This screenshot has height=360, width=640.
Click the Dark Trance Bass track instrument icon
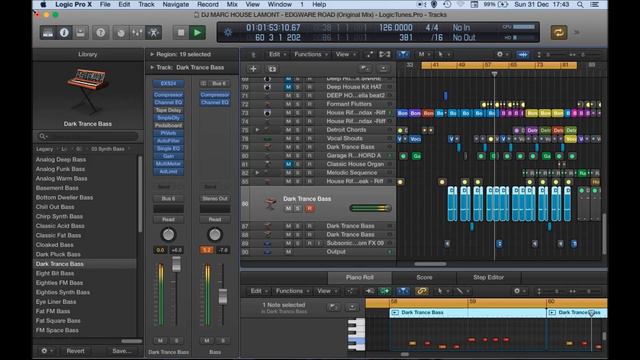coord(270,203)
